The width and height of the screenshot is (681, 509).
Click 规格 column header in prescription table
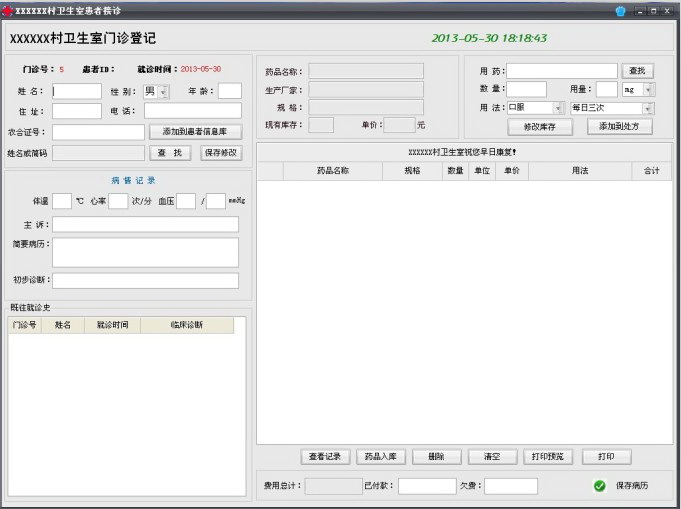pos(412,171)
